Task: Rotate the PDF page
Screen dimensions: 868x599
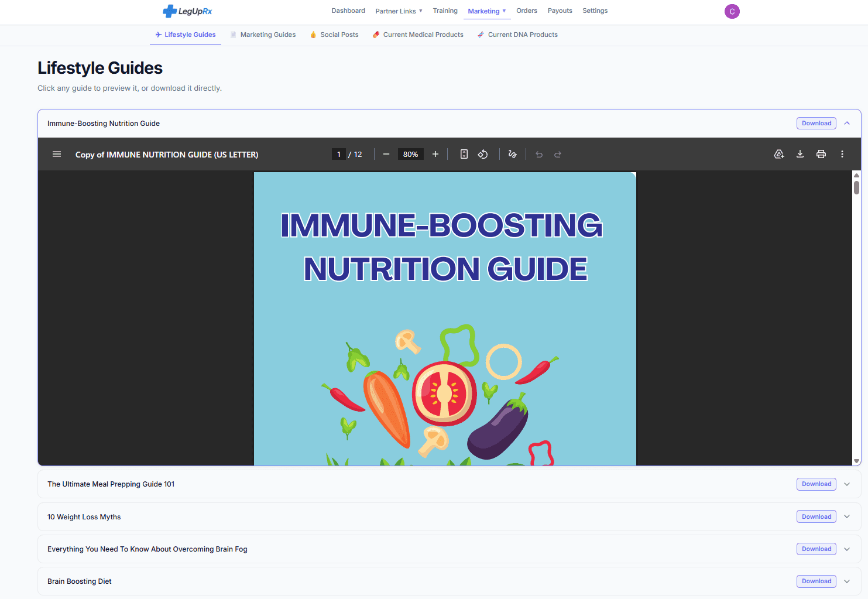Action: (x=483, y=154)
